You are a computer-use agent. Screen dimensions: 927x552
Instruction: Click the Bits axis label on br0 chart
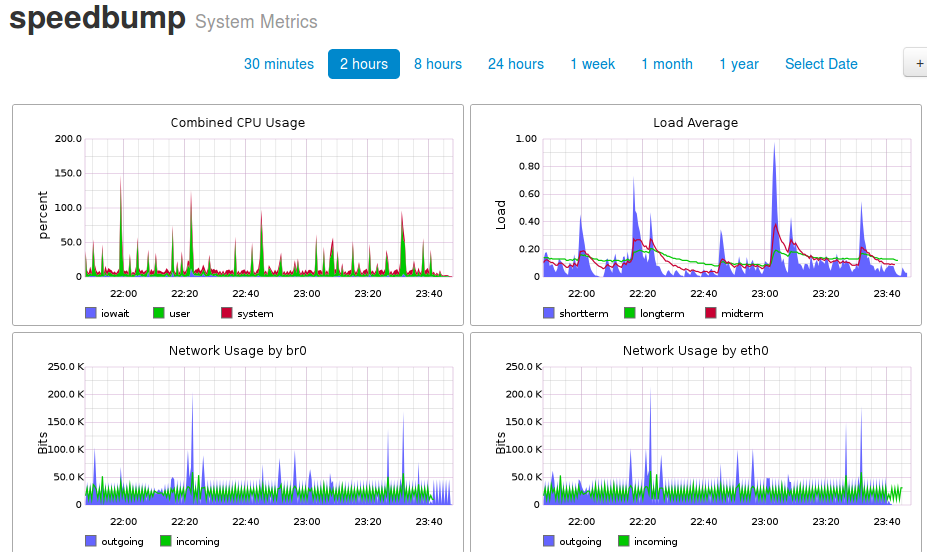click(x=43, y=443)
